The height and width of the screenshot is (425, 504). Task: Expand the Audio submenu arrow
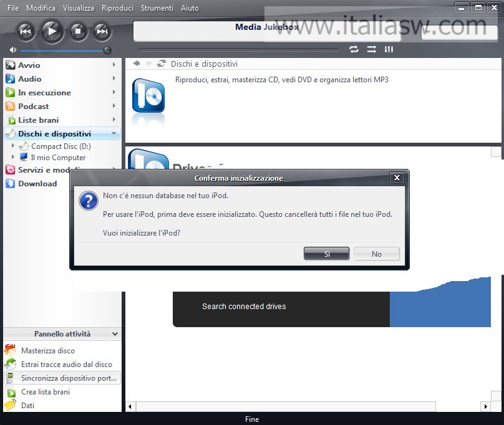click(x=114, y=79)
